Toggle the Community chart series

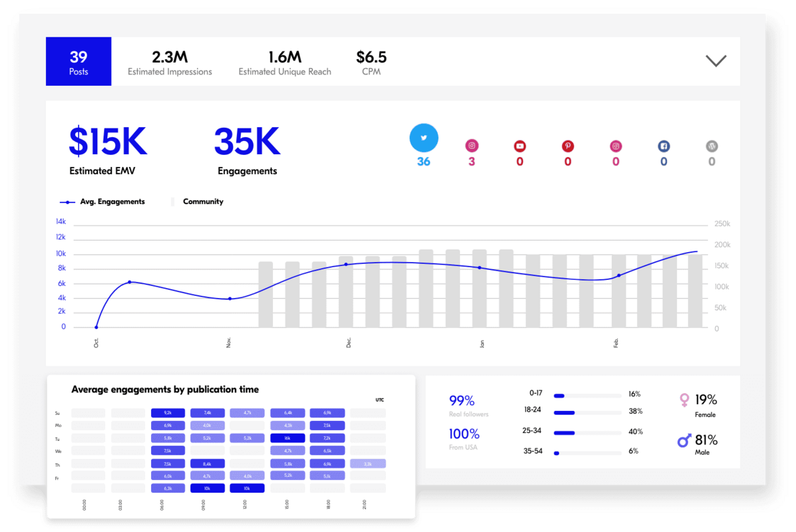click(x=198, y=201)
